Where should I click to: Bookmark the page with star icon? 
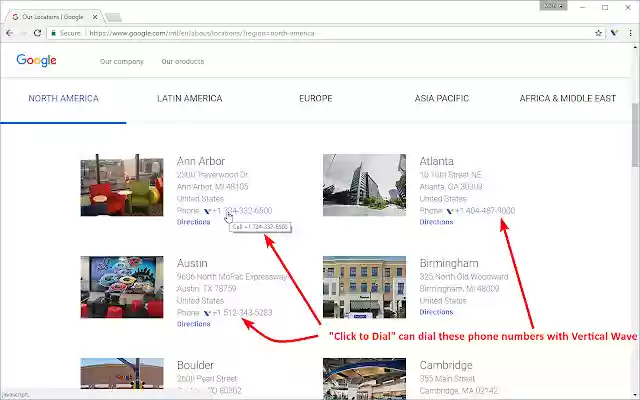(x=598, y=33)
